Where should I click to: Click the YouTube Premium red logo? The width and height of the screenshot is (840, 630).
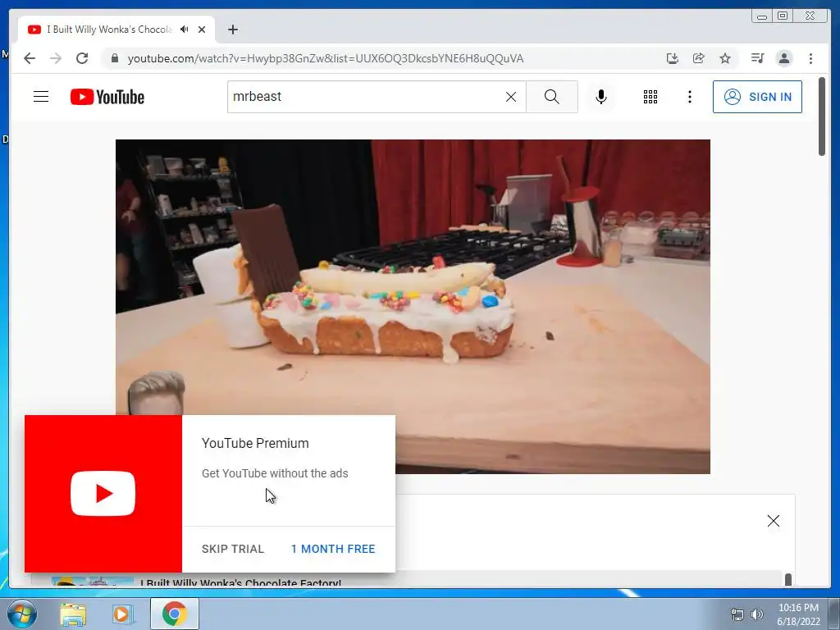click(x=103, y=493)
